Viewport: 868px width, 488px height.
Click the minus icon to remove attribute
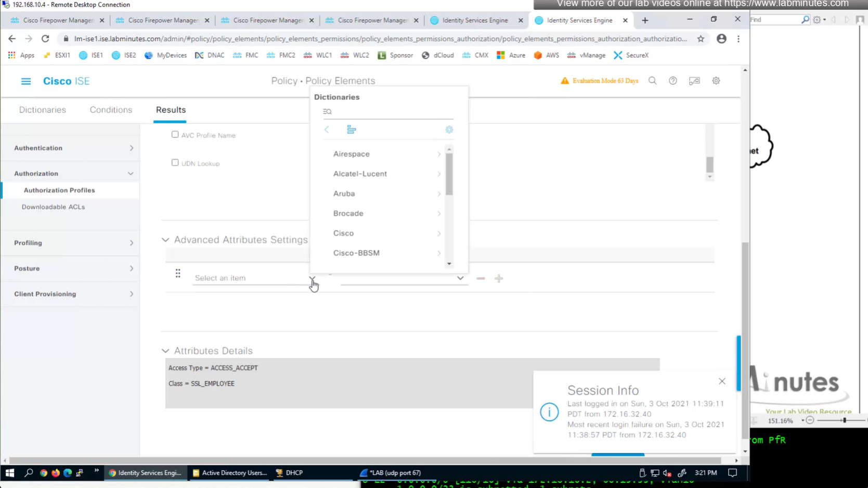click(x=480, y=278)
